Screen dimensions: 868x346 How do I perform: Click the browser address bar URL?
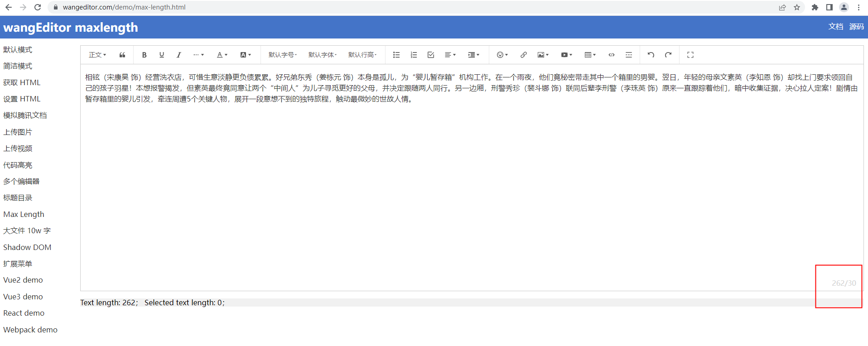[x=124, y=7]
